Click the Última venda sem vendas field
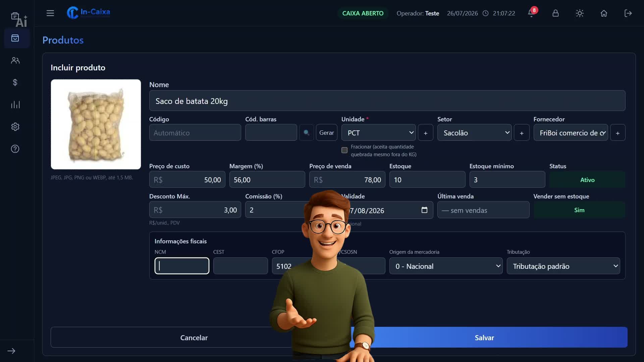Screen dimensions: 644x362 [483, 210]
